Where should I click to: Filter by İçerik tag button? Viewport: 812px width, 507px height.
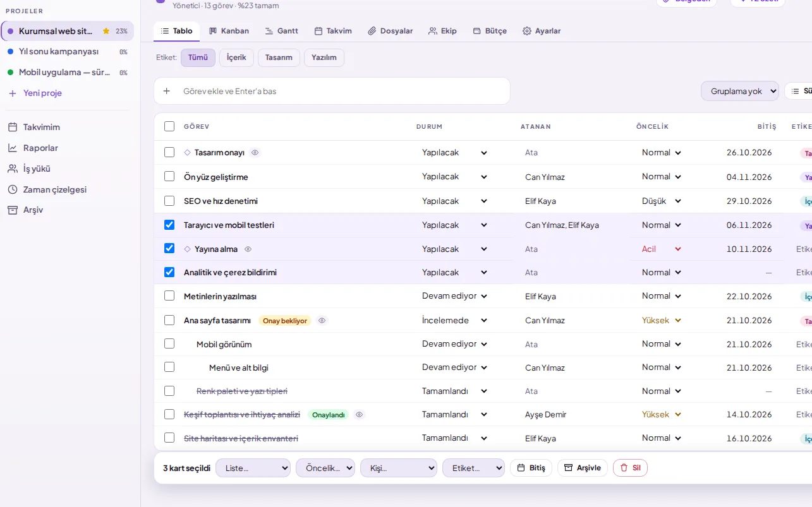tap(236, 57)
